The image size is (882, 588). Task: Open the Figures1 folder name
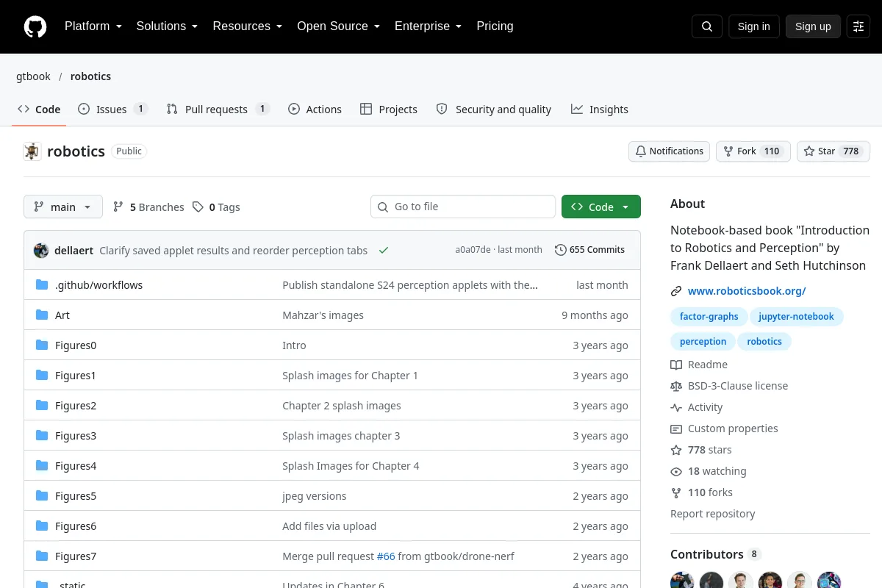(76, 376)
